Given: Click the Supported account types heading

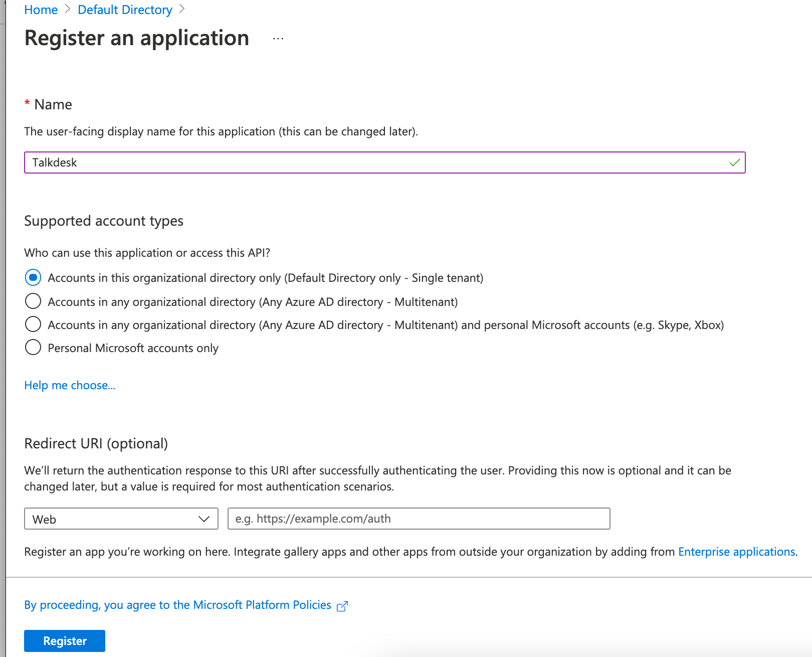Looking at the screenshot, I should click(x=104, y=221).
